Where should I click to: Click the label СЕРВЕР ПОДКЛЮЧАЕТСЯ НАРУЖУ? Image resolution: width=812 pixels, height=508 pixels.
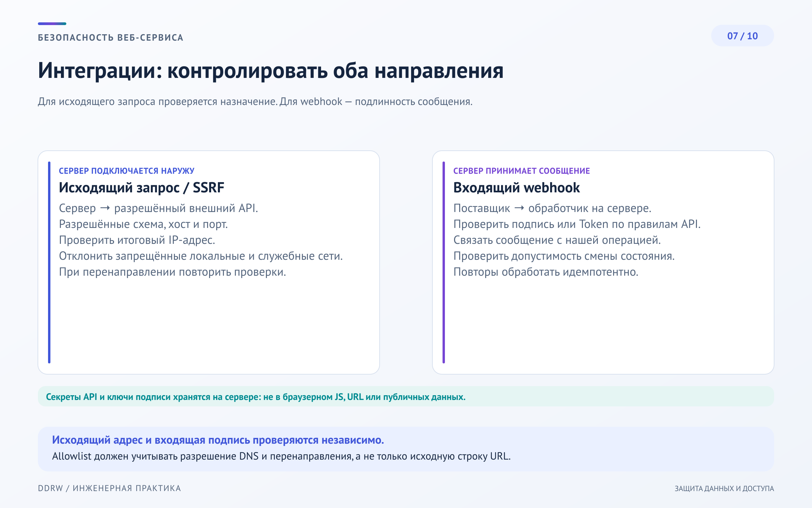coord(127,171)
